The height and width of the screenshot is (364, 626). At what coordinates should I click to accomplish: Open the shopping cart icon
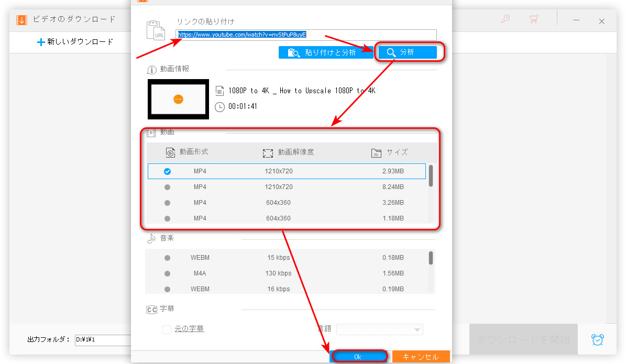(x=534, y=20)
